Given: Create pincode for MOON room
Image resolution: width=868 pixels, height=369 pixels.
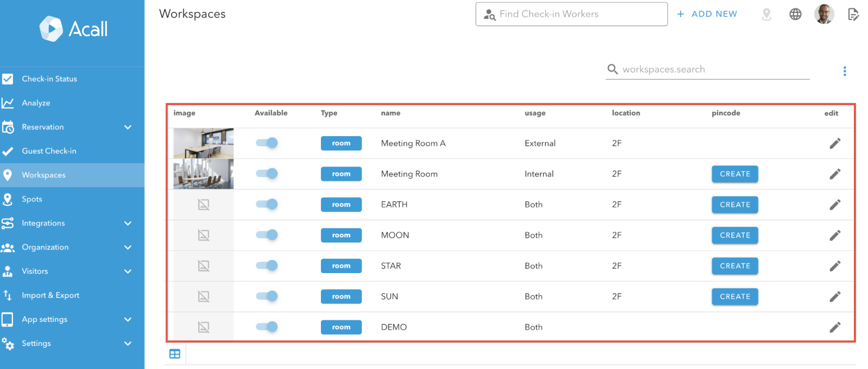Looking at the screenshot, I should (x=735, y=236).
